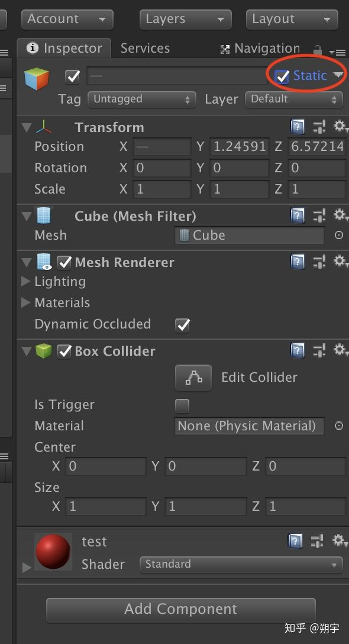Uncheck the Static checkbox

pos(281,76)
